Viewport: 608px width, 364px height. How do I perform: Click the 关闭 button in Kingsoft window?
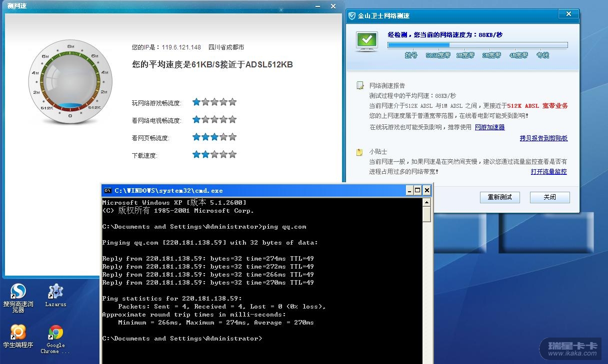coord(550,197)
